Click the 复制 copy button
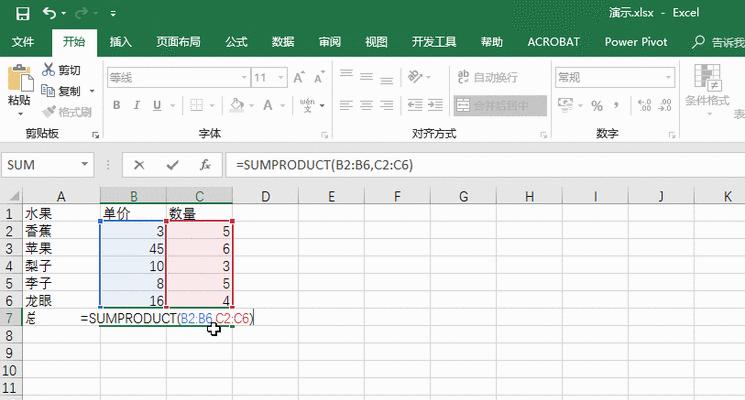 (x=61, y=90)
